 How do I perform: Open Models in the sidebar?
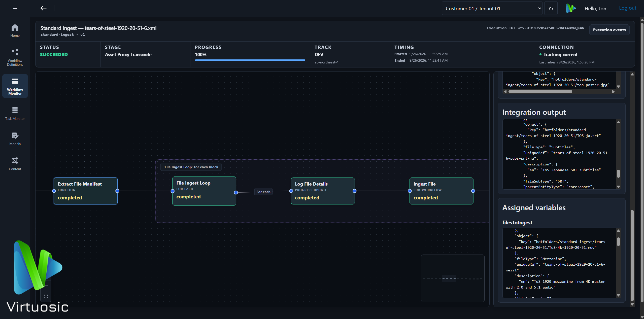tap(15, 139)
